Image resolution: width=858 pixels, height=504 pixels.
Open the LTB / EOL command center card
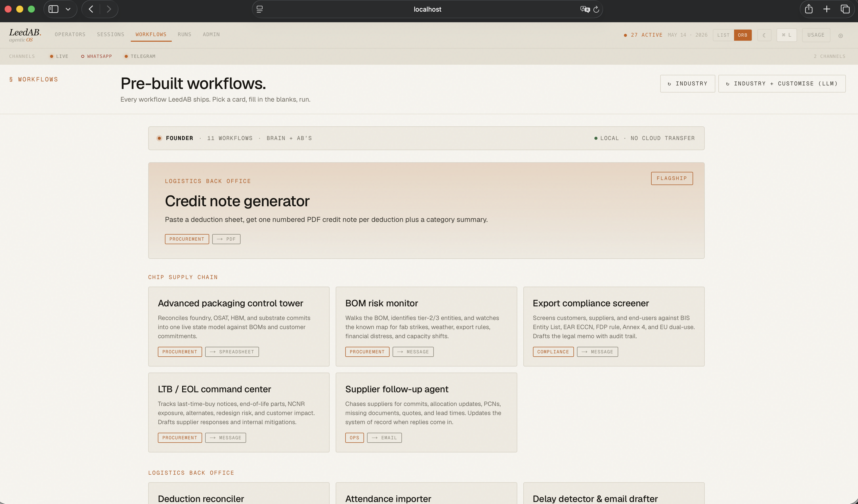tap(239, 413)
